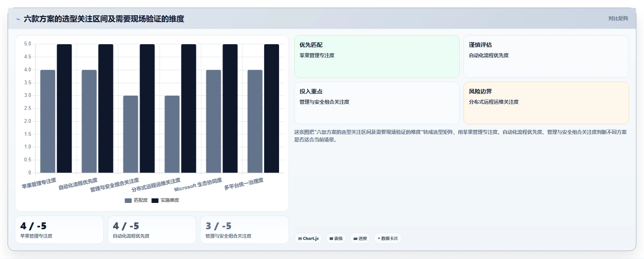This screenshot has height=259, width=644.
Task: Click the 实施难度 bar for 管理与安全组合关注度
Action: pyautogui.click(x=147, y=108)
